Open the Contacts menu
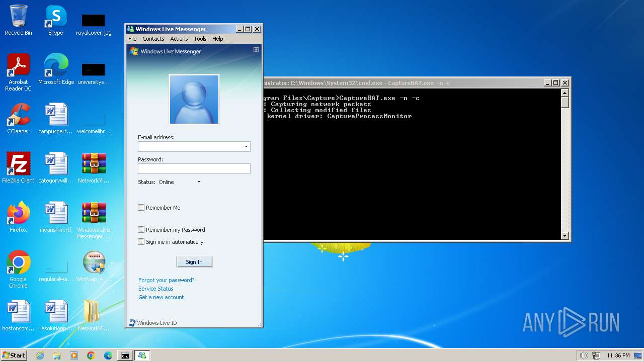Image resolution: width=644 pixels, height=362 pixels. (x=153, y=39)
